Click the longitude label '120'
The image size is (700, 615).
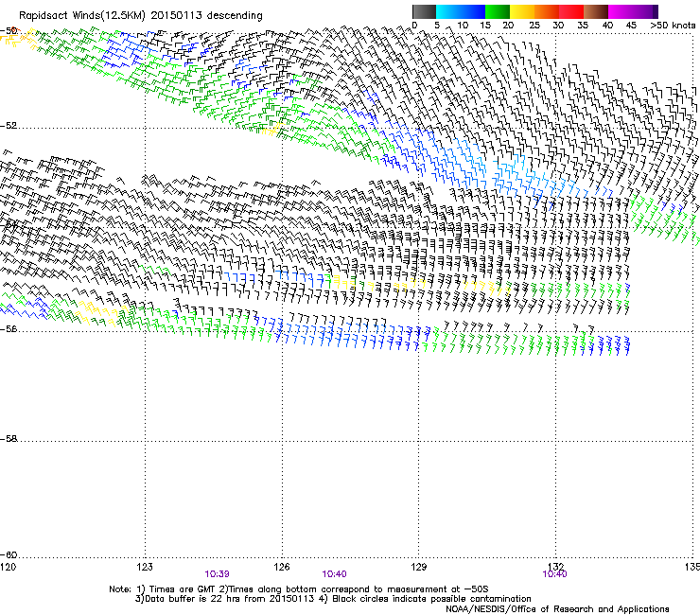coord(8,567)
